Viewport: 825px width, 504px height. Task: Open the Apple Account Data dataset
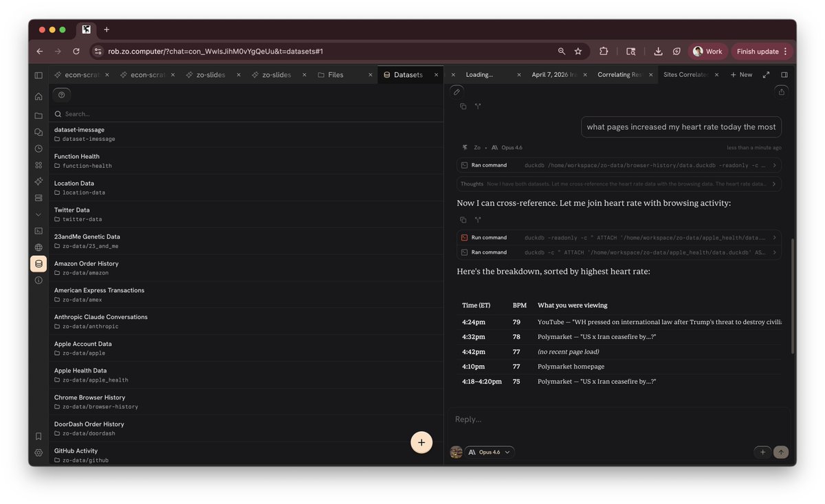pos(246,349)
